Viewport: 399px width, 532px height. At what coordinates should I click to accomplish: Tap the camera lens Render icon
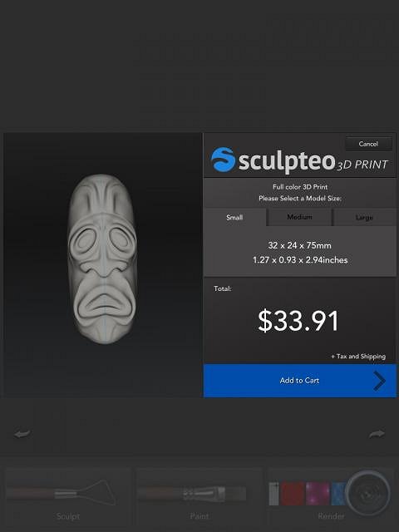pos(367,493)
